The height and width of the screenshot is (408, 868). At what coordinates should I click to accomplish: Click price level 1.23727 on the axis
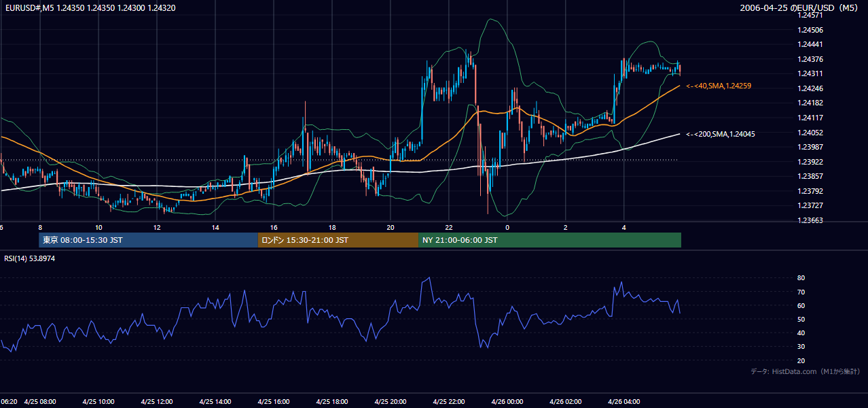pos(810,205)
